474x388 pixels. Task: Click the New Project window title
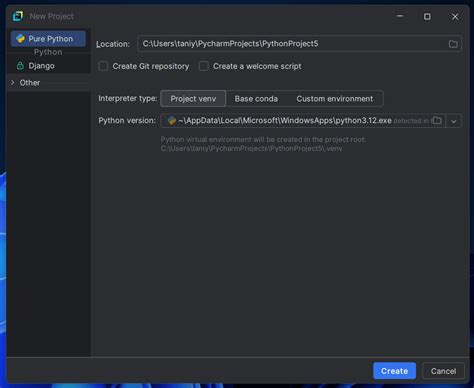[51, 16]
